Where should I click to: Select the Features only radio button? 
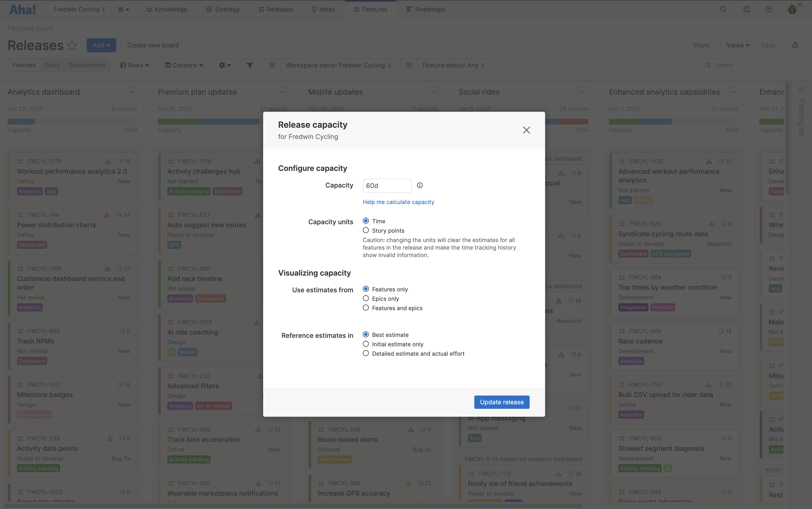(x=366, y=289)
